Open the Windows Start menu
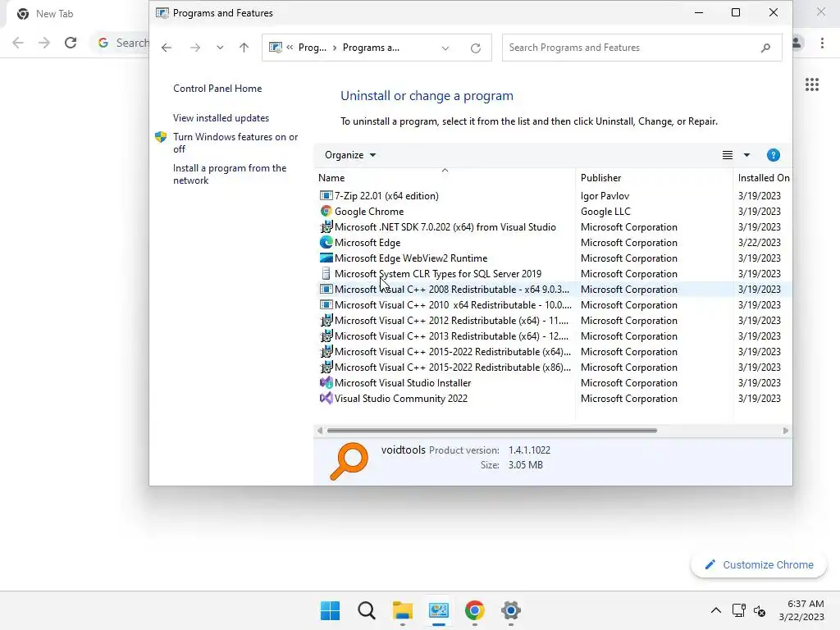Image resolution: width=840 pixels, height=630 pixels. click(x=330, y=610)
